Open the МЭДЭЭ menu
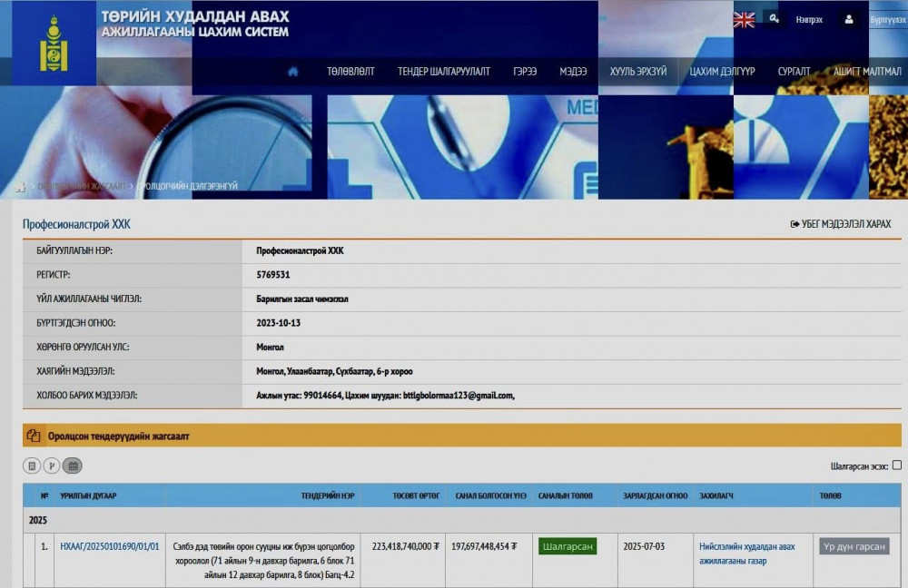The image size is (908, 588). [573, 71]
